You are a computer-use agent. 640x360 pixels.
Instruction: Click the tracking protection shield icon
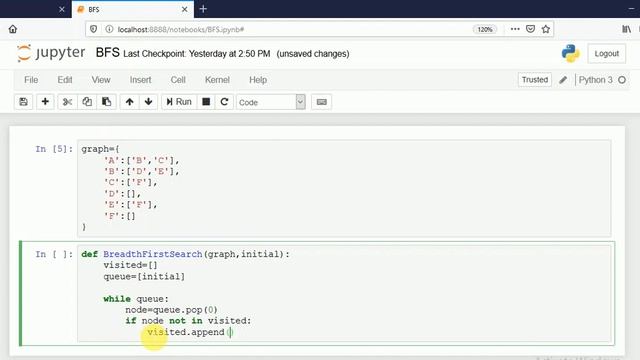[93, 29]
